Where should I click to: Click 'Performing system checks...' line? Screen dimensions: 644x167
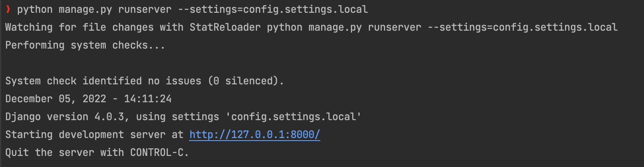click(x=85, y=45)
